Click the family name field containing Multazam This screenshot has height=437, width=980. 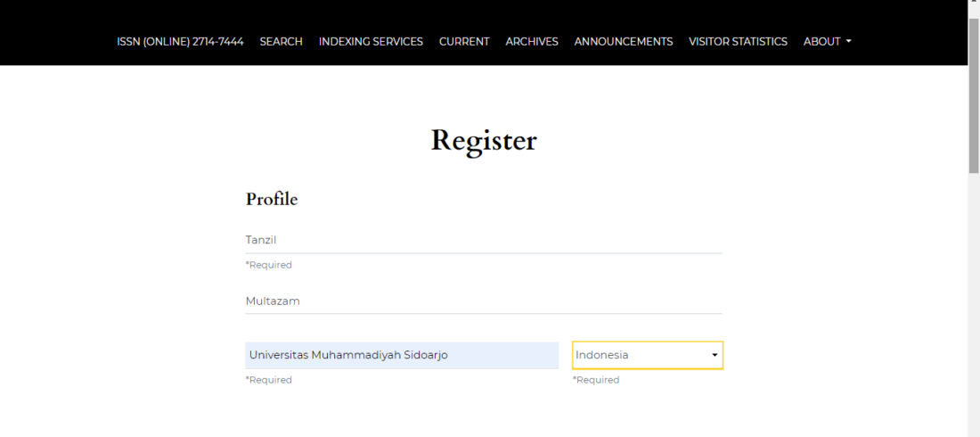483,301
